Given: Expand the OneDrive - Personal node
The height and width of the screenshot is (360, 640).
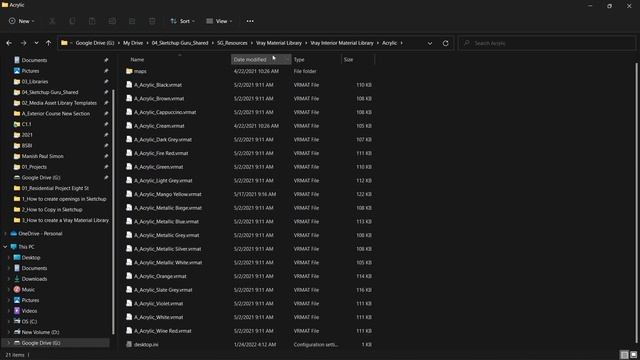Looking at the screenshot, I should click(5, 233).
